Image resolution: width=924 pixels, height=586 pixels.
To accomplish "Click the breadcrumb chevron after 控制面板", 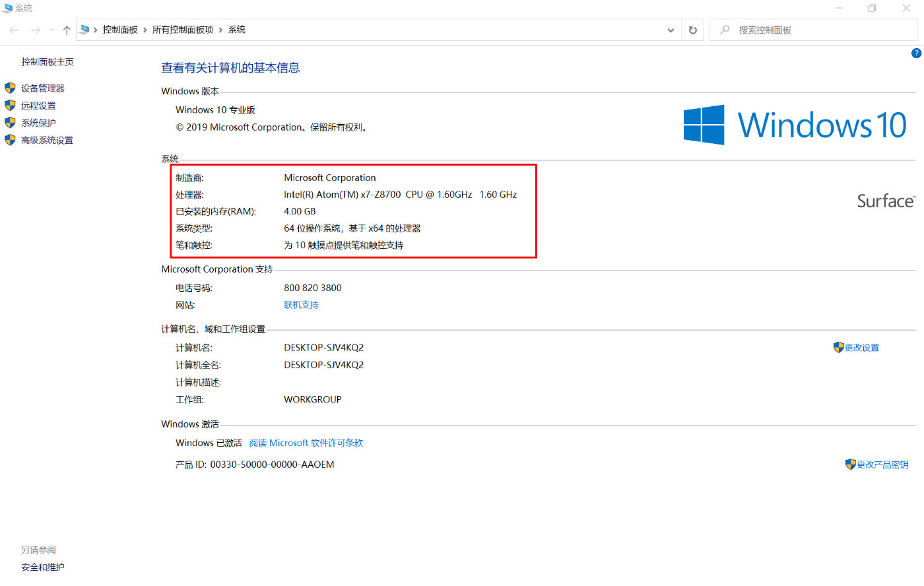I will pos(145,30).
